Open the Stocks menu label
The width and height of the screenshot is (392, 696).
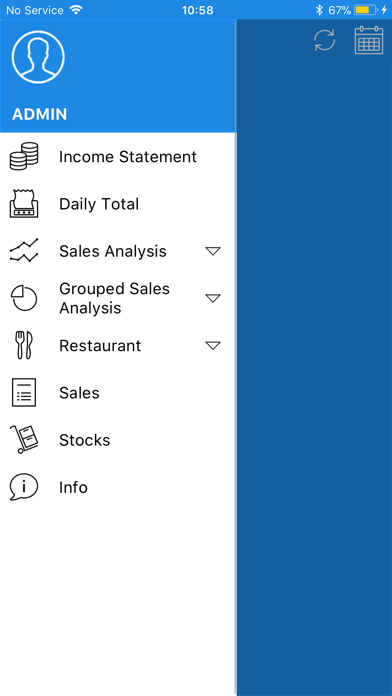coord(84,440)
